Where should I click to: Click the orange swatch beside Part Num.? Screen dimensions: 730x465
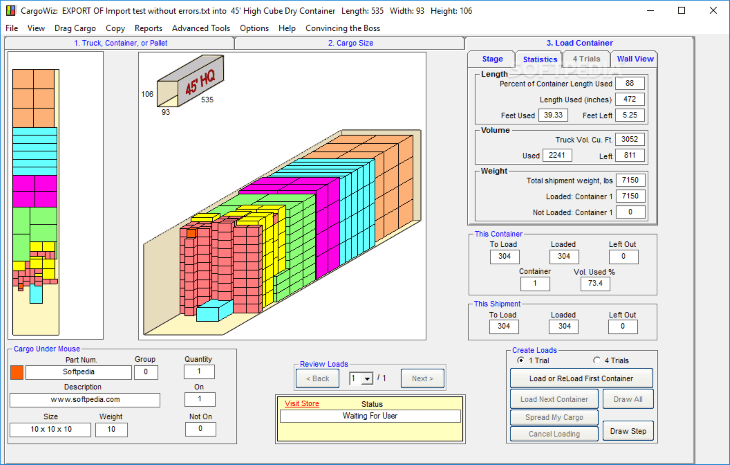[17, 372]
